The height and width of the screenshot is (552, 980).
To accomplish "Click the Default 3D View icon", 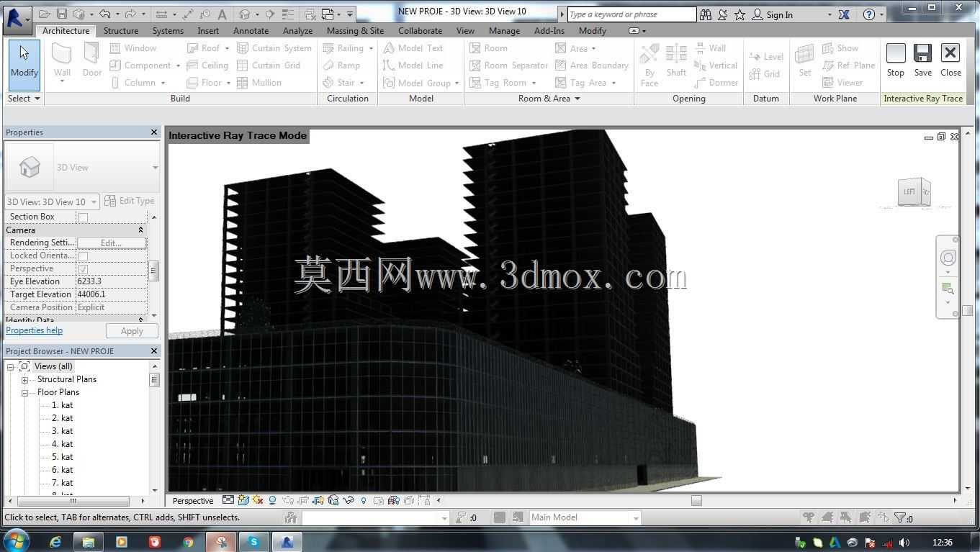I will point(245,14).
